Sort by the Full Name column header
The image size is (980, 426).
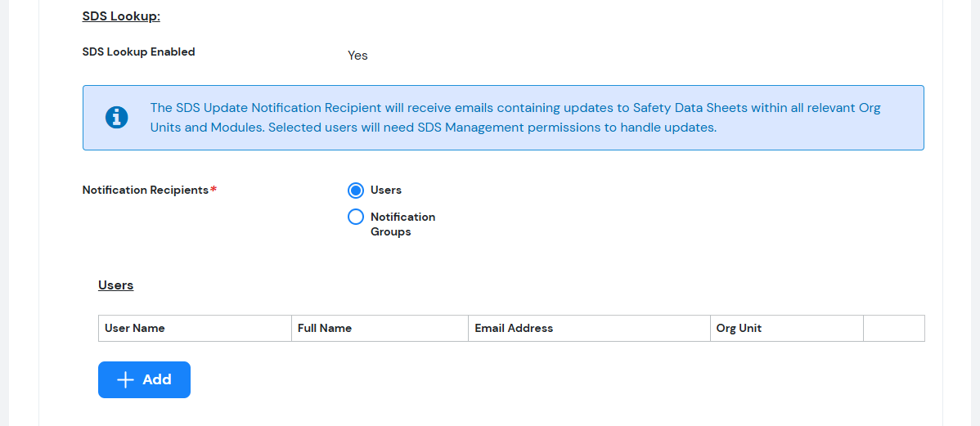pos(325,329)
